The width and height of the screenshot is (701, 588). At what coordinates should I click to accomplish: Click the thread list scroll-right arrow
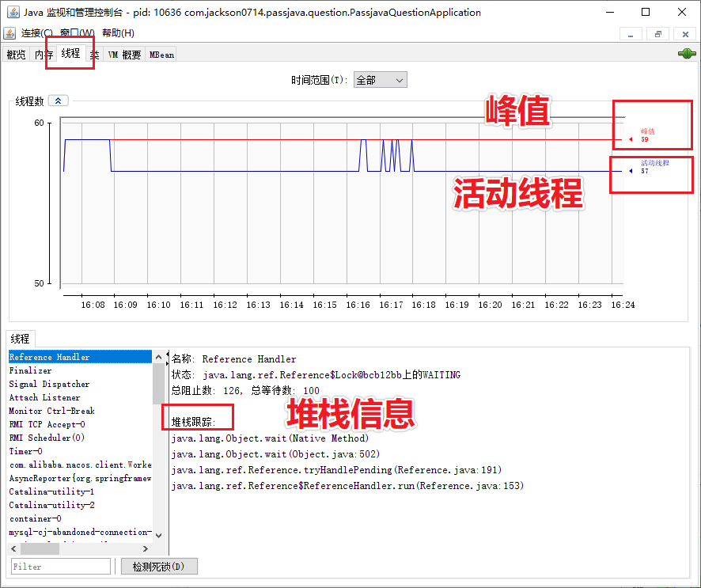(x=145, y=548)
